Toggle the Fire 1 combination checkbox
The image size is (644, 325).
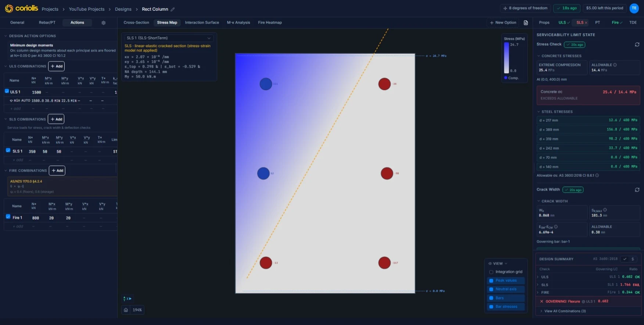click(8, 217)
